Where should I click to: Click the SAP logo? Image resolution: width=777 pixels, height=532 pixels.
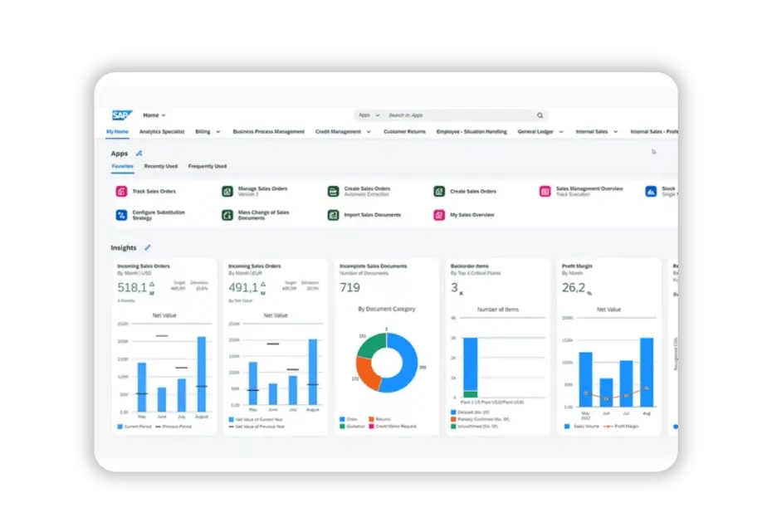tap(122, 115)
